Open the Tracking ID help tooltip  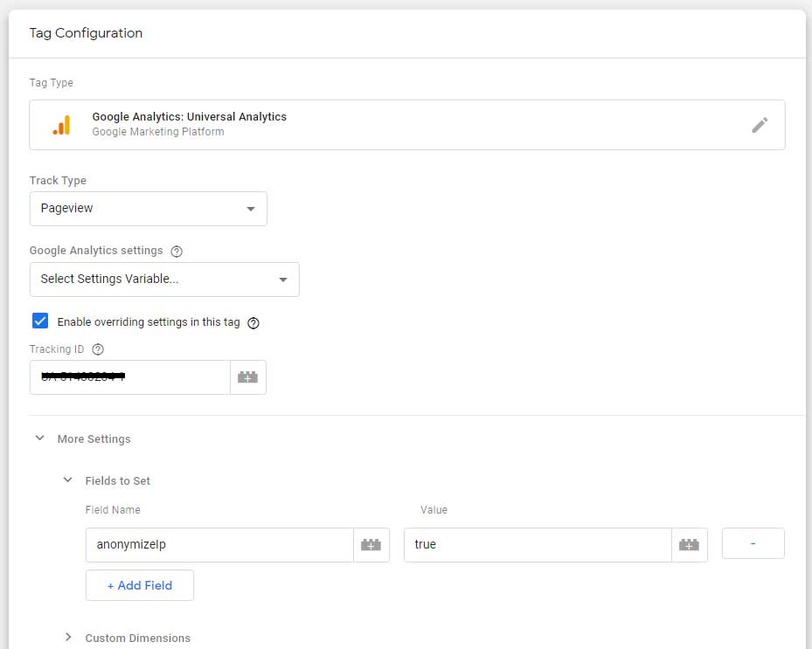[x=98, y=349]
